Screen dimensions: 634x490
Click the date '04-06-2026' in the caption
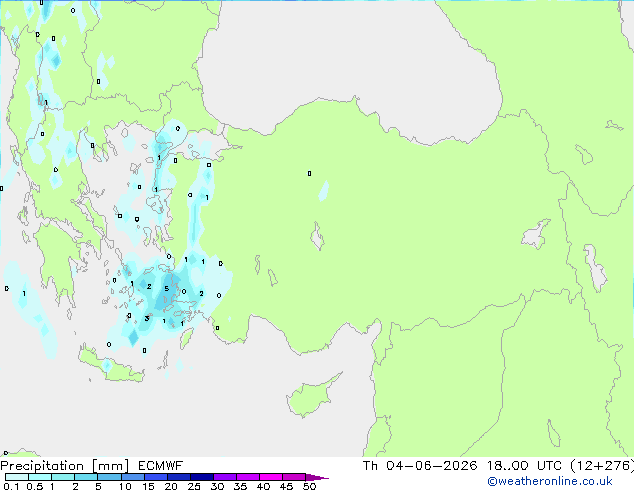[x=431, y=466]
